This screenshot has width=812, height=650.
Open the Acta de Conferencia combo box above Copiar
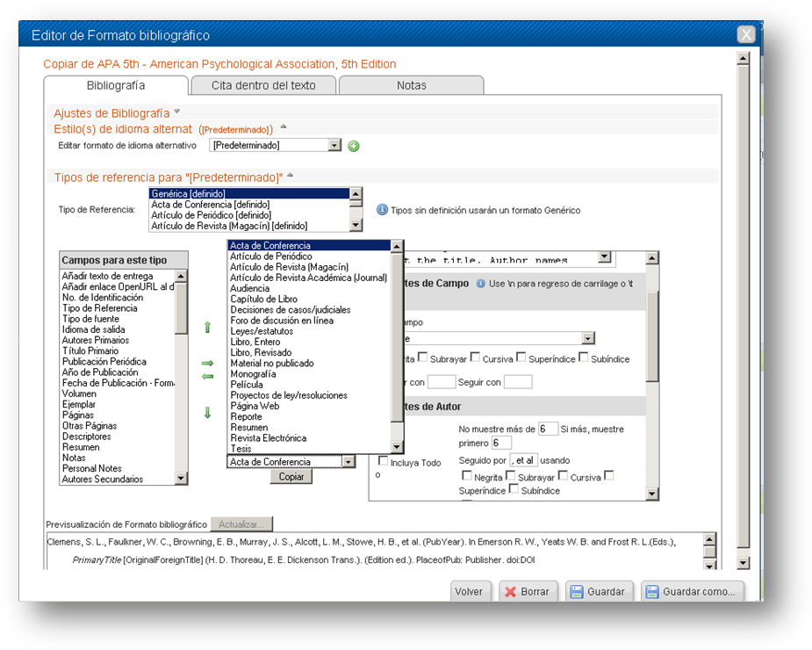tap(349, 461)
